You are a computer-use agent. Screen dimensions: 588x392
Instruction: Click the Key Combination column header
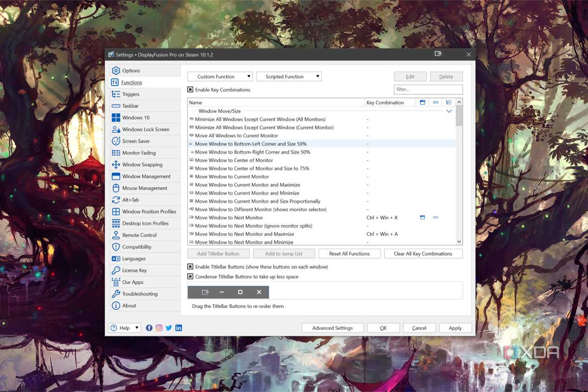[390, 102]
